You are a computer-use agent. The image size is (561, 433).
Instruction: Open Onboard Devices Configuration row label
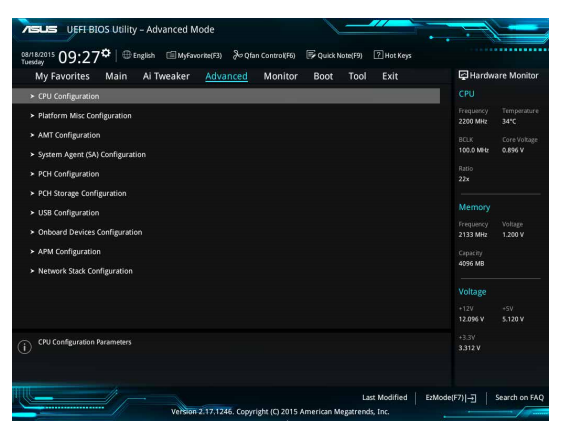pos(90,232)
